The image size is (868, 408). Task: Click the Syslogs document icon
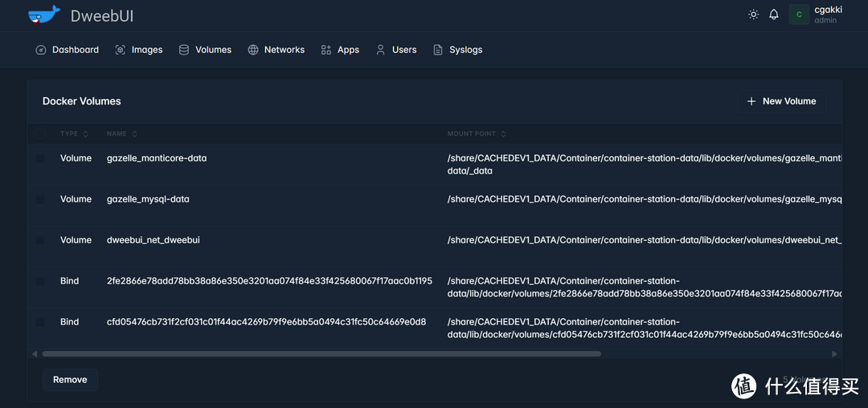coord(438,50)
